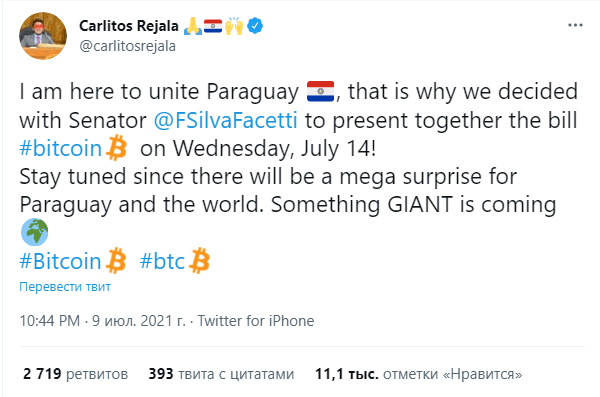
Task: Click the Paraguay flag emoji in tweet text
Action: (x=321, y=91)
